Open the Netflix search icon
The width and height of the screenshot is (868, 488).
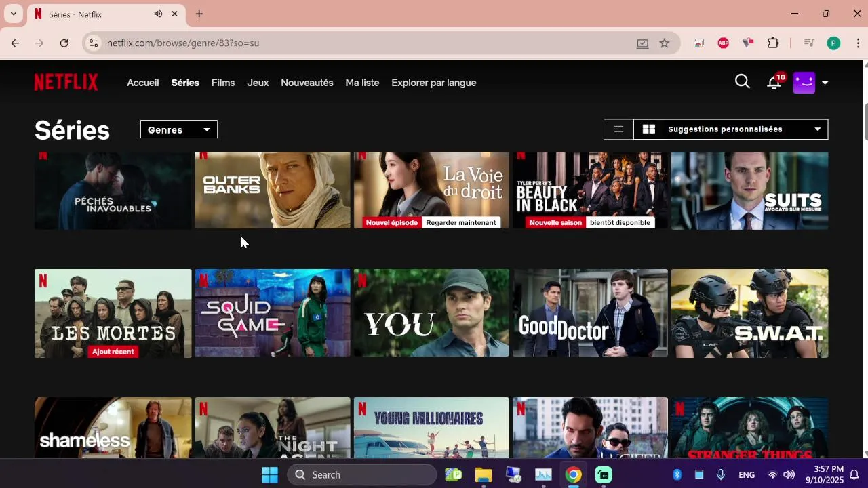click(x=742, y=82)
